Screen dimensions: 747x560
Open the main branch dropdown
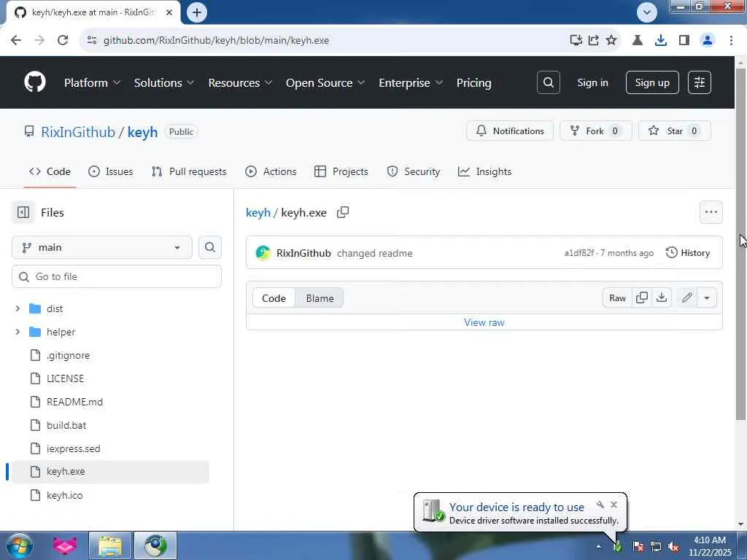(102, 248)
